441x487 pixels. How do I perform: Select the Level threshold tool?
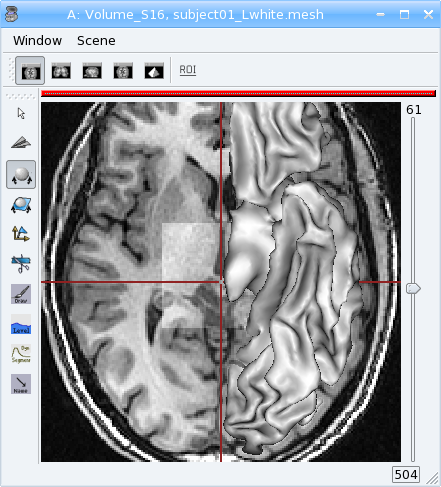21,324
